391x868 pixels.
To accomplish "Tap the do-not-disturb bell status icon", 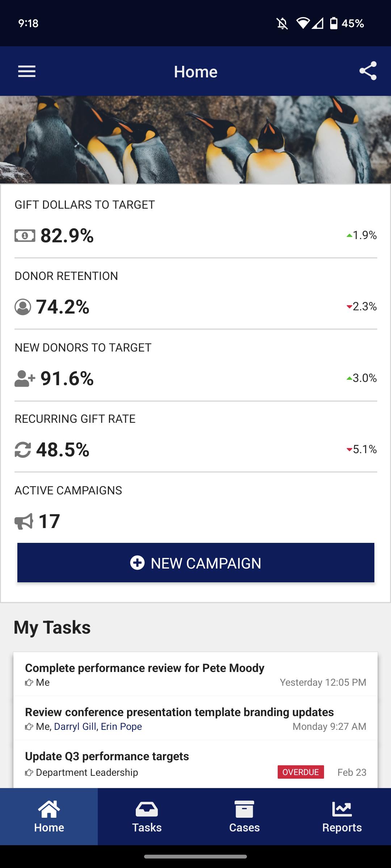I will (282, 24).
